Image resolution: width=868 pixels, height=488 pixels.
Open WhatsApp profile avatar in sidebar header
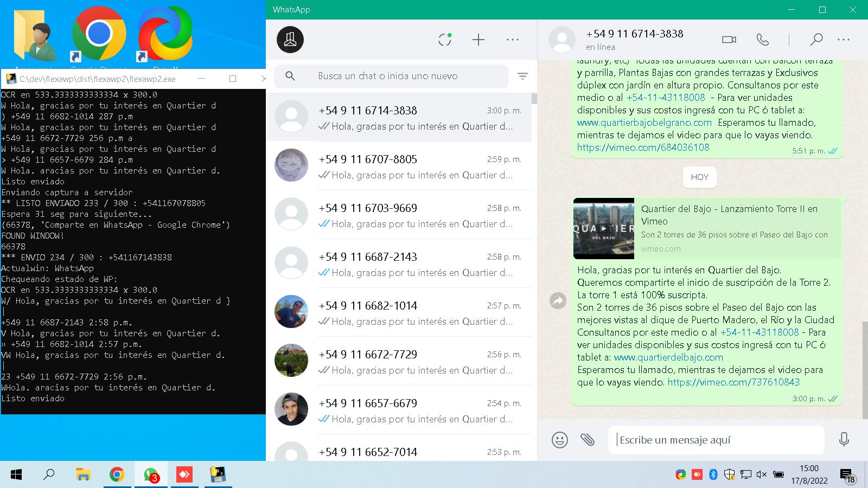[290, 40]
